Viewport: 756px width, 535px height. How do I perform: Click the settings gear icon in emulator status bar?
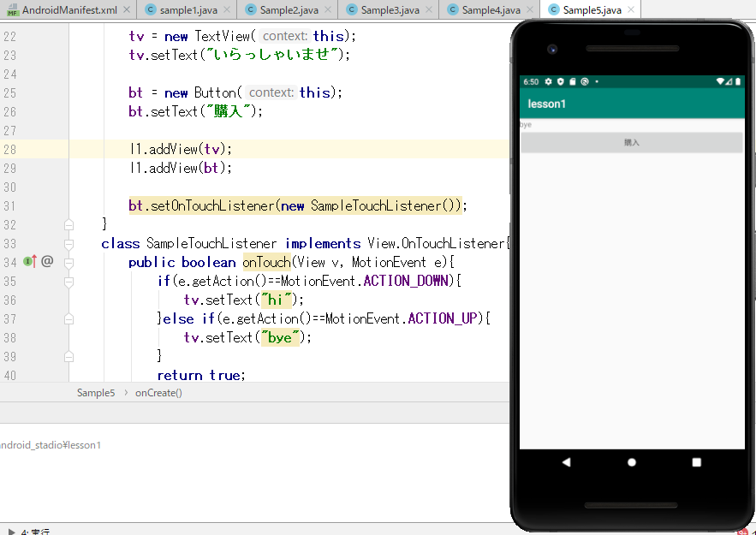[548, 82]
